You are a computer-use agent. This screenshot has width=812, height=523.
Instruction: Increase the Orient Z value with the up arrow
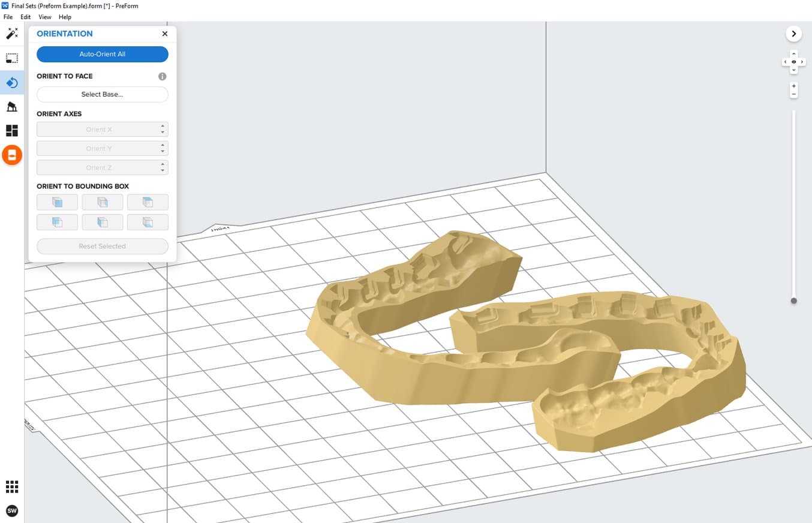(163, 164)
